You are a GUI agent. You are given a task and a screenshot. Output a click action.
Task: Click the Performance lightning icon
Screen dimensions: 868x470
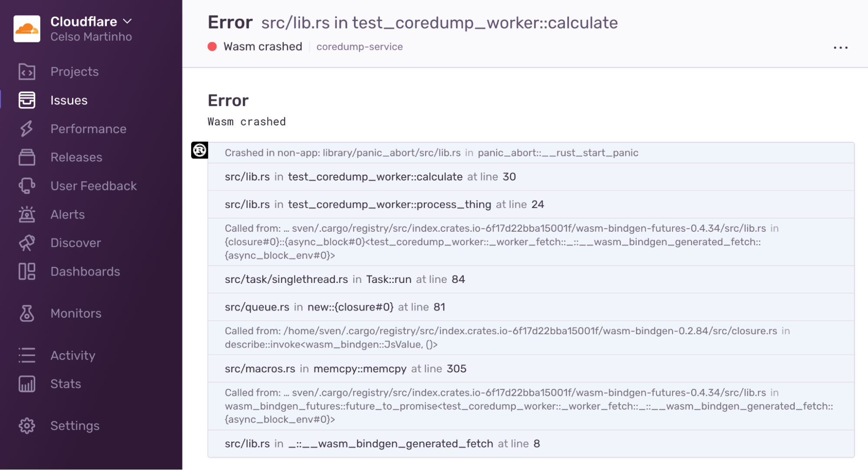27,129
